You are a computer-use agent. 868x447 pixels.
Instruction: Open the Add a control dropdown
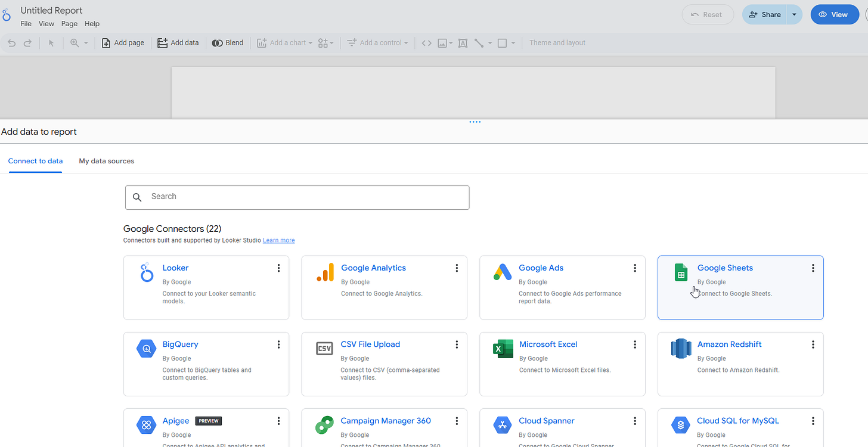[377, 43]
